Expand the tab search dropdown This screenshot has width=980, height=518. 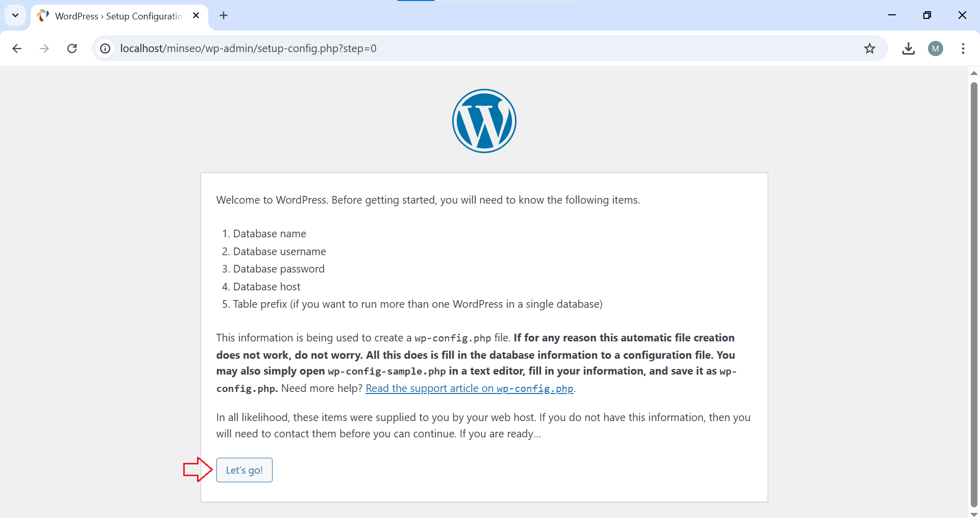click(15, 15)
